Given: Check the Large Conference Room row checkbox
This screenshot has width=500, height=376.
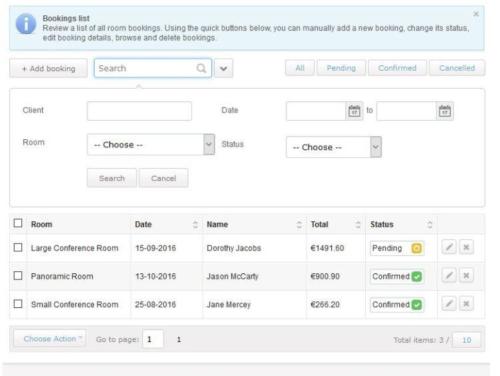Looking at the screenshot, I should pyautogui.click(x=18, y=247).
